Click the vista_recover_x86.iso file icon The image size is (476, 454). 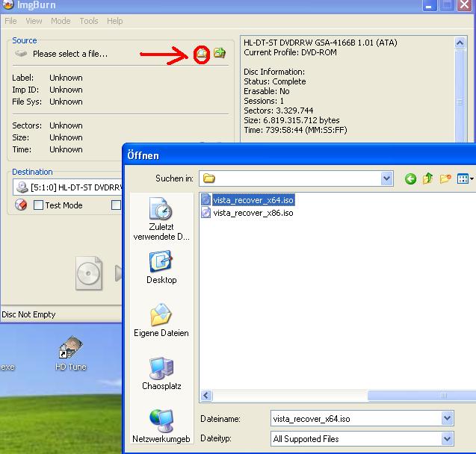click(205, 213)
